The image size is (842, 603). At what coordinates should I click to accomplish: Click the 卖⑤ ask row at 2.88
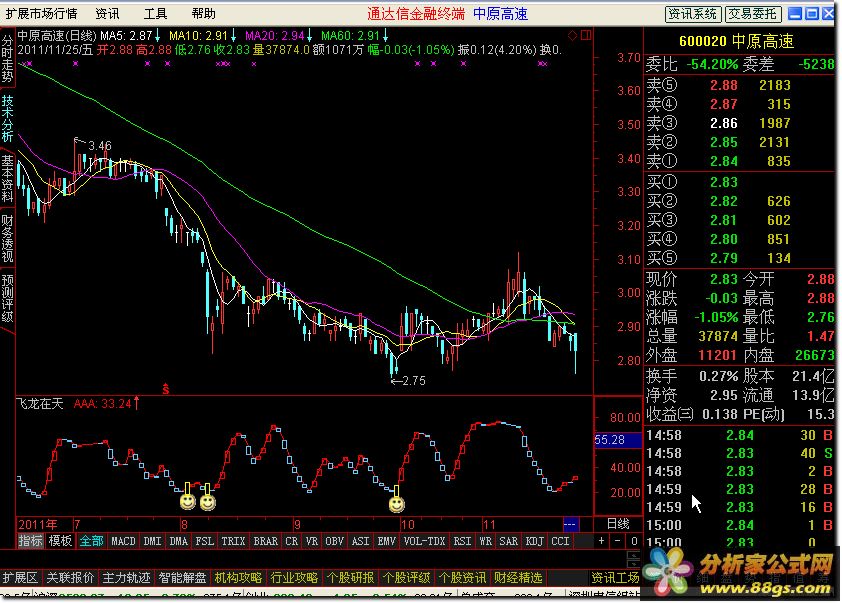pos(739,85)
